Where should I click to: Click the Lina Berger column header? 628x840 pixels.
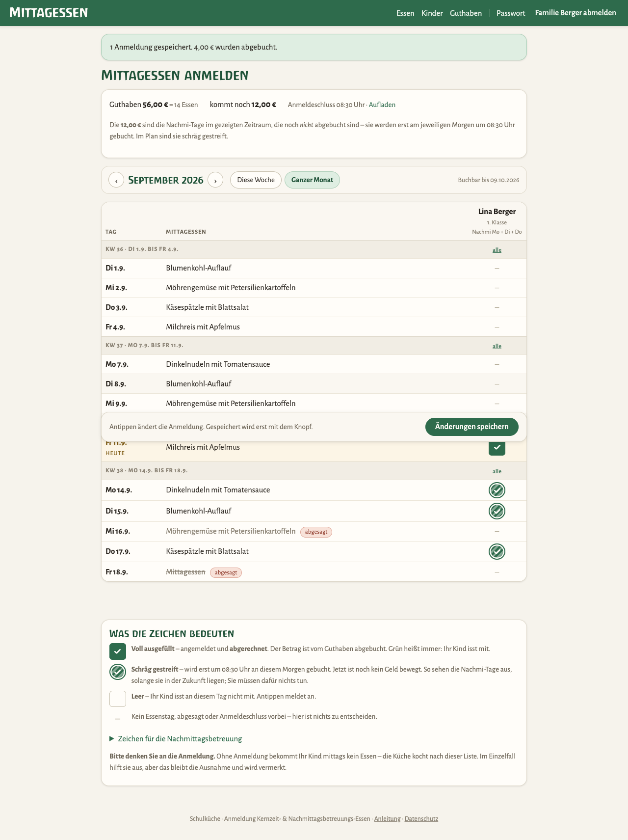click(x=497, y=212)
